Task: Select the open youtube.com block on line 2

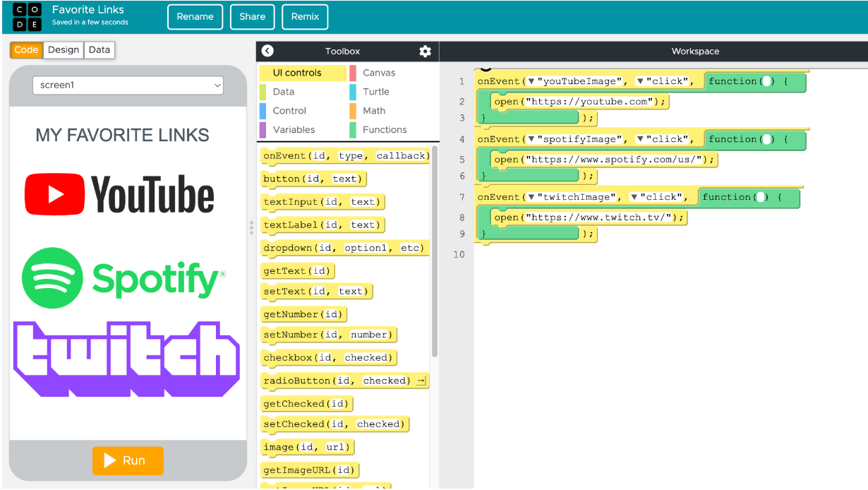Action: [x=580, y=102]
